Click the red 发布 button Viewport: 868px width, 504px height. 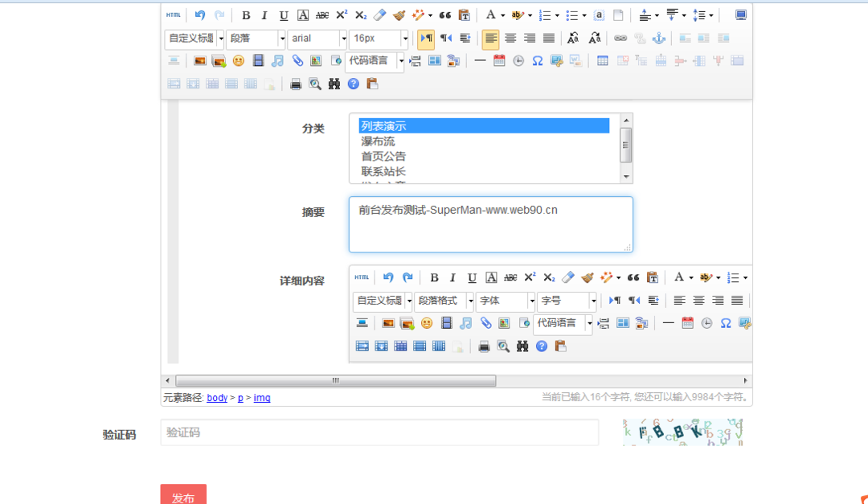tap(183, 494)
